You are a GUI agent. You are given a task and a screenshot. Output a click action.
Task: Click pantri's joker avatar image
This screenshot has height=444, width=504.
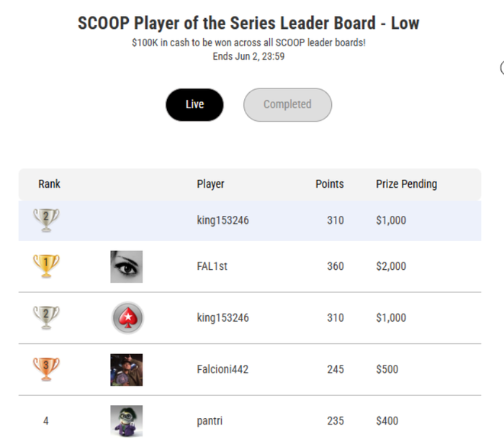point(126,421)
